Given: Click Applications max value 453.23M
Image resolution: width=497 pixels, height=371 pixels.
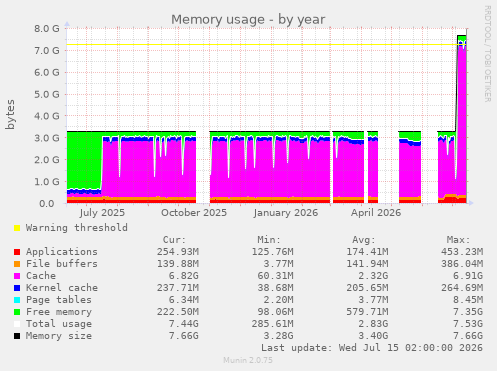Looking at the screenshot, I should (462, 252).
